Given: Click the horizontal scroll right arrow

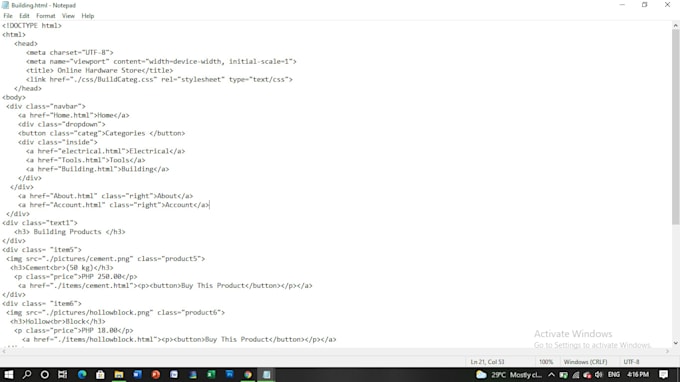Looking at the screenshot, I should pos(667,351).
